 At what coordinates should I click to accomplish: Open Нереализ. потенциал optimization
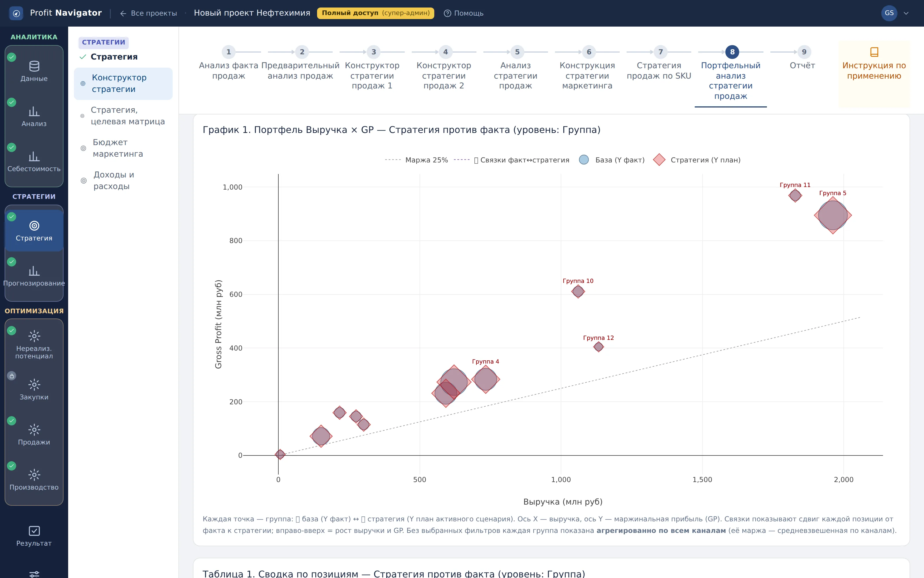(34, 344)
